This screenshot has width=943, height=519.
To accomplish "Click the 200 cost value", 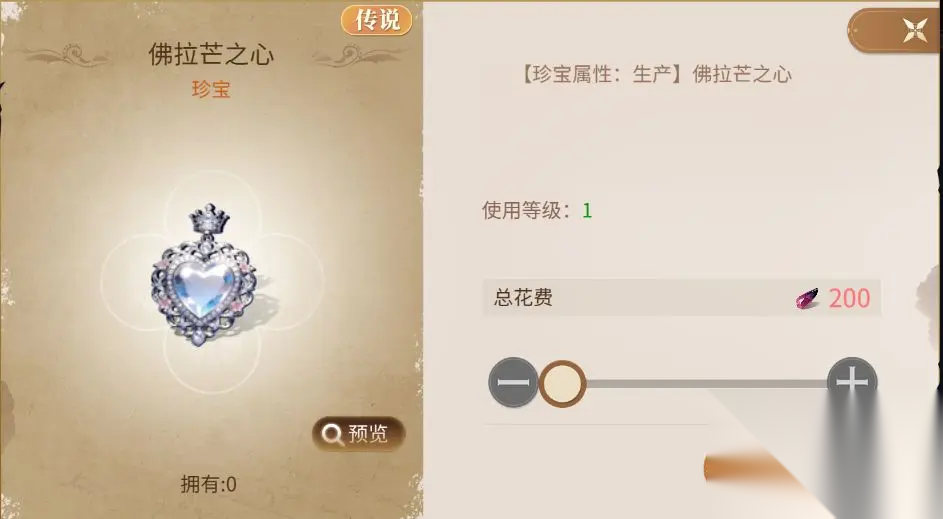I will 849,298.
